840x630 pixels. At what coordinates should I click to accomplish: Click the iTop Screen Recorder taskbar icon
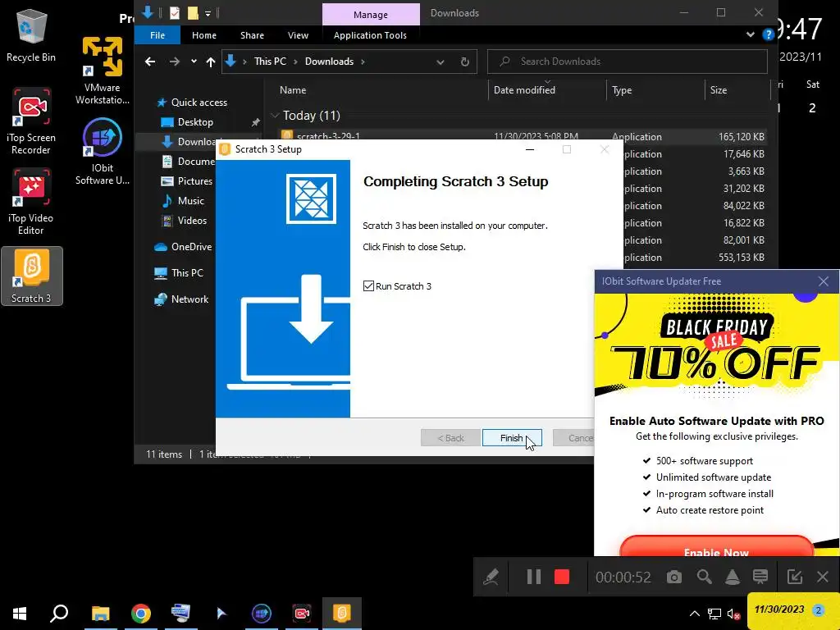tap(302, 613)
